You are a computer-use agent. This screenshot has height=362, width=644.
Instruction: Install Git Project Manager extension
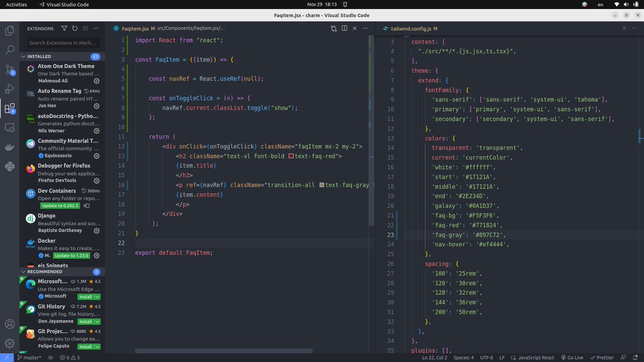point(85,346)
